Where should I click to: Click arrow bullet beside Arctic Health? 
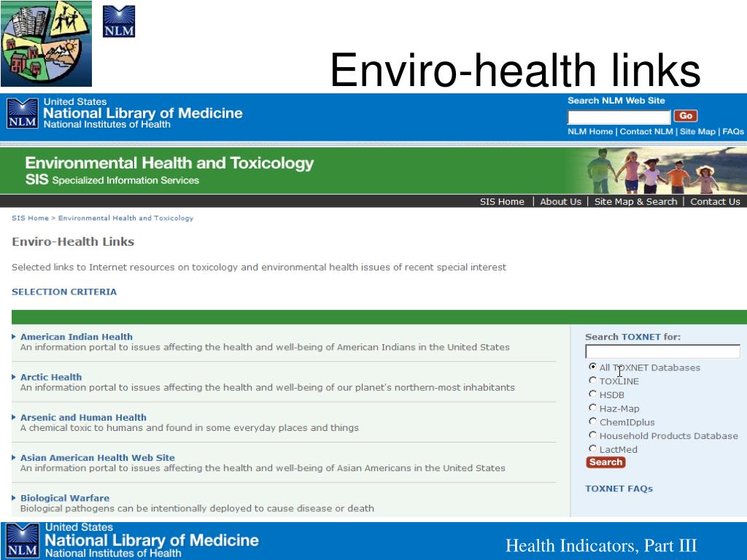click(x=14, y=377)
